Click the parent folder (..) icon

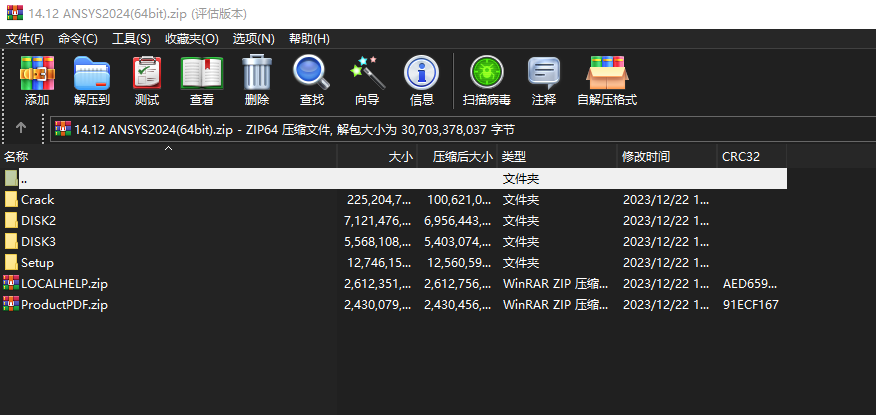click(11, 179)
